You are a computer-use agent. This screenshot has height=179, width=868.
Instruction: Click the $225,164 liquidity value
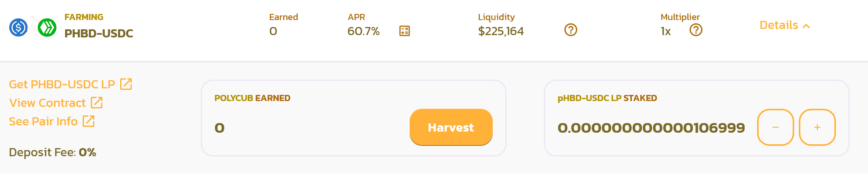(501, 31)
